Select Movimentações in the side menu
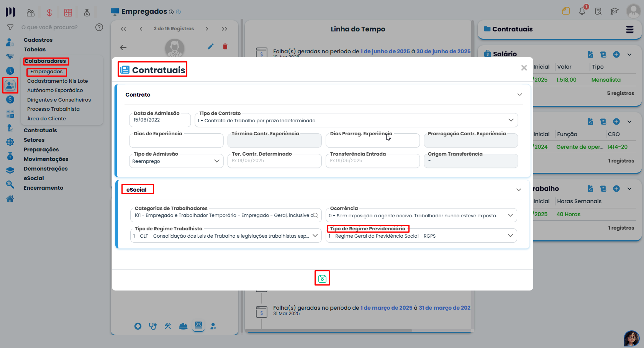Screen dimensions: 644x348 click(46, 159)
